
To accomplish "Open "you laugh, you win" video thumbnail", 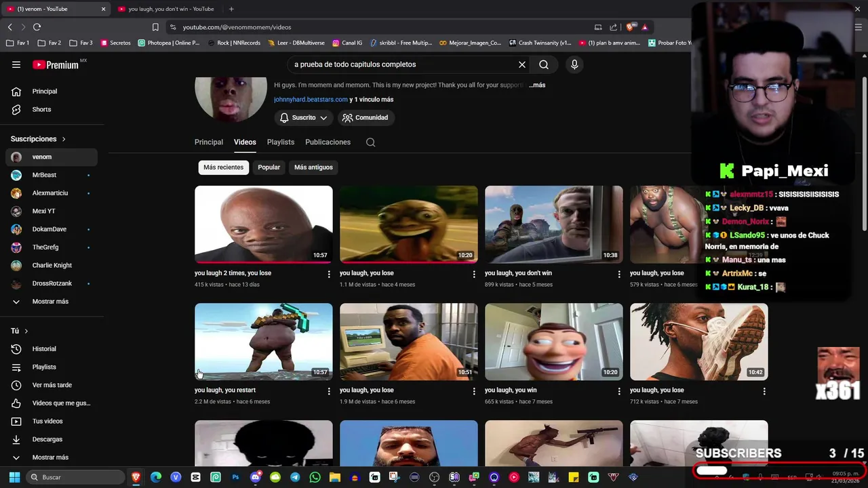I will [x=554, y=342].
